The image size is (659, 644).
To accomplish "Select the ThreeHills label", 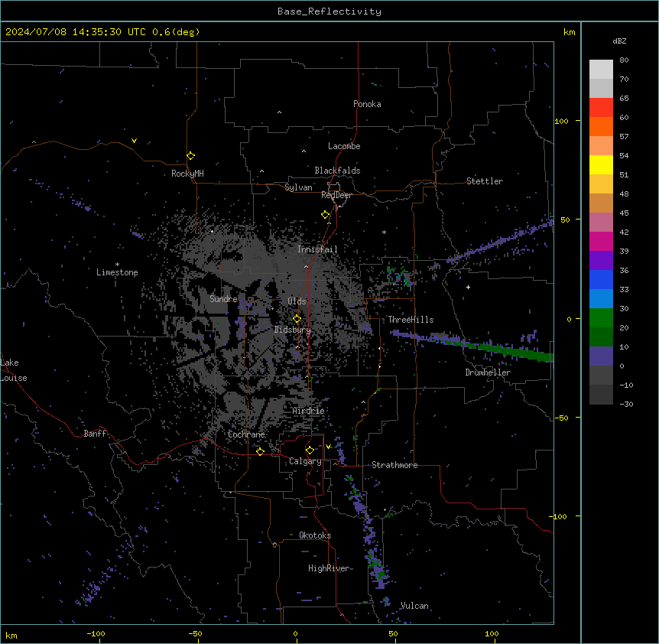I will point(411,320).
